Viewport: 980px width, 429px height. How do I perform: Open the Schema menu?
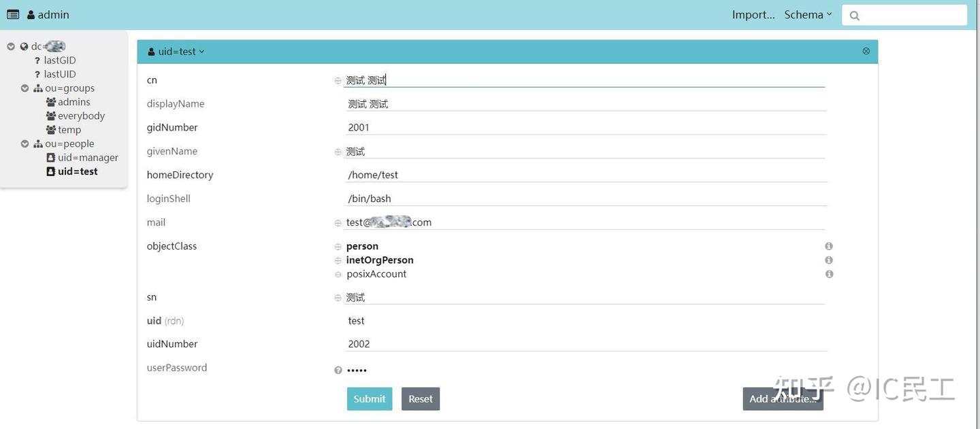806,14
